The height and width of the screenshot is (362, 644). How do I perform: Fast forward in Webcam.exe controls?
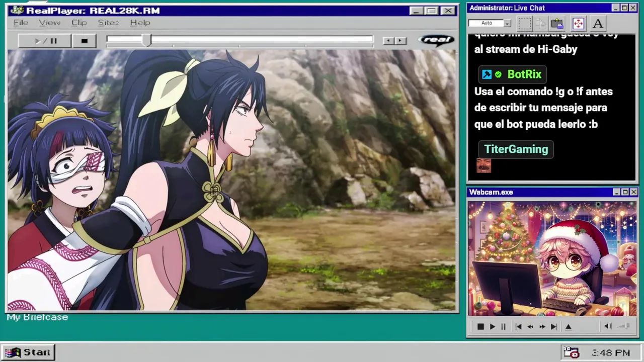pyautogui.click(x=542, y=327)
